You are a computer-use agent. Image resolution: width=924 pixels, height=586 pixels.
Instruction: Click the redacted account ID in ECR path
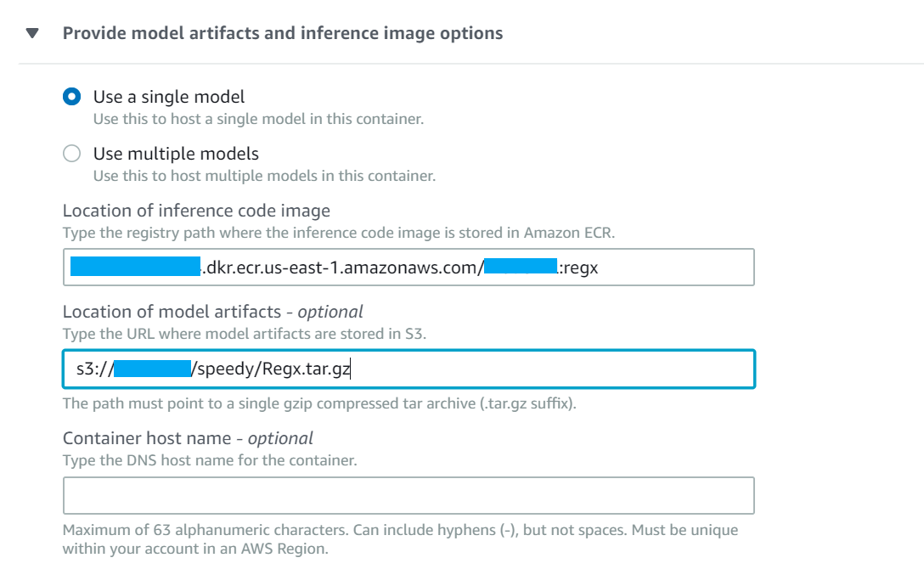click(135, 267)
